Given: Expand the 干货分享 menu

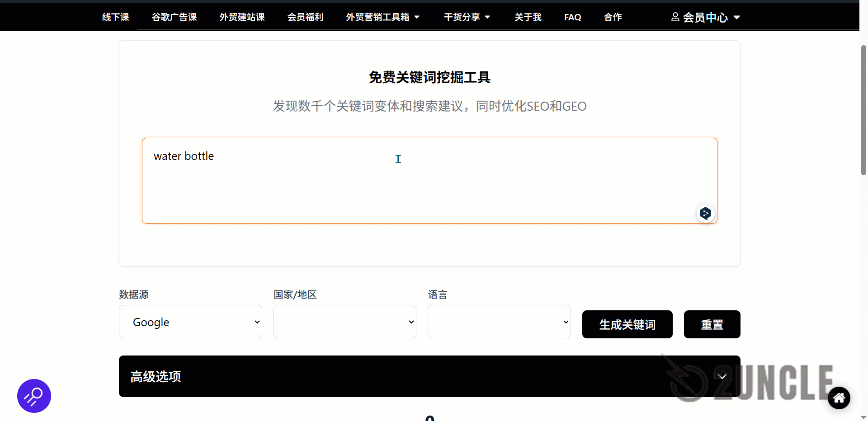Looking at the screenshot, I should tap(467, 17).
